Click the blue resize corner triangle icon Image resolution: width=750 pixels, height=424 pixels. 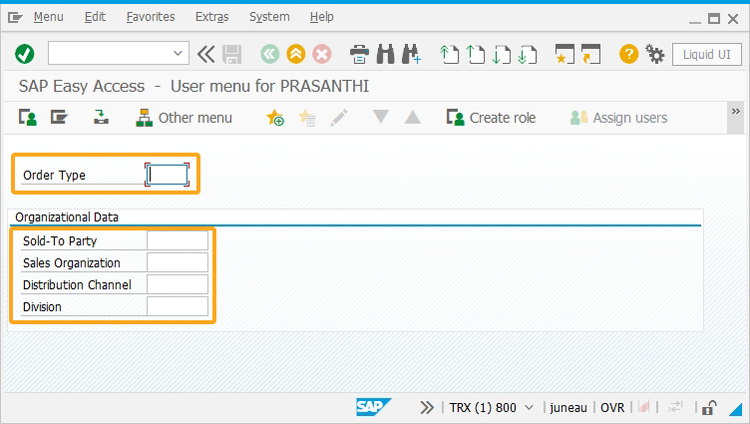735,409
